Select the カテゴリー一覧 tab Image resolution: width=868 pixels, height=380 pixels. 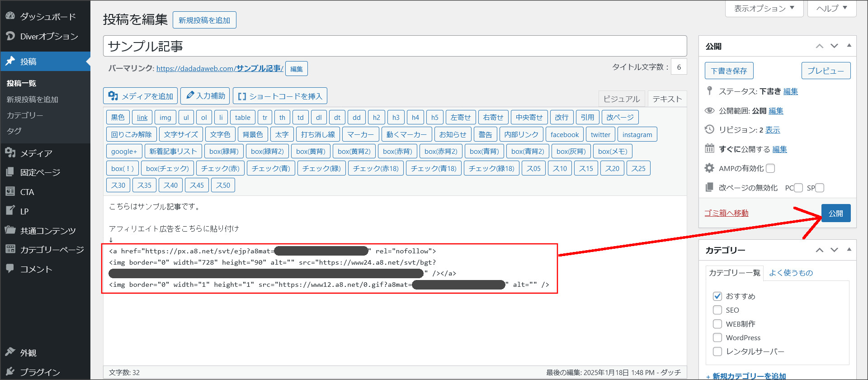tap(735, 273)
